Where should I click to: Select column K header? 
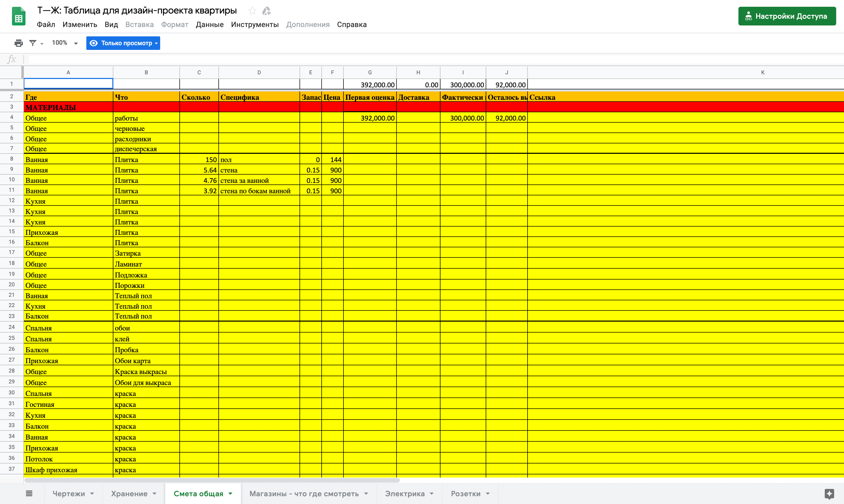(686, 72)
